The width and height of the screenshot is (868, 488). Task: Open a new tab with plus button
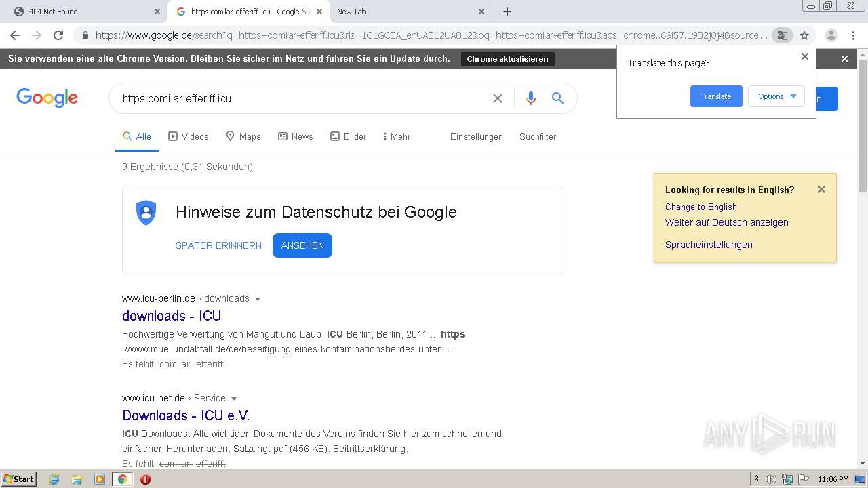(x=507, y=12)
